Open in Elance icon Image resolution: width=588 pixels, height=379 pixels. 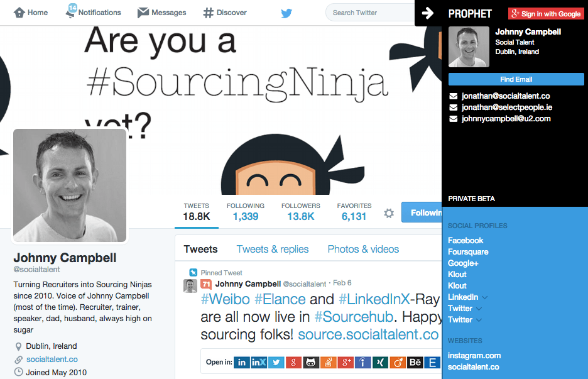click(432, 362)
